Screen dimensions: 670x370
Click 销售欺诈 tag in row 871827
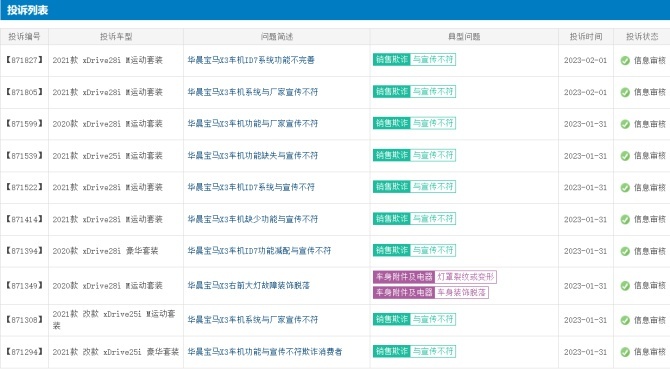point(391,60)
